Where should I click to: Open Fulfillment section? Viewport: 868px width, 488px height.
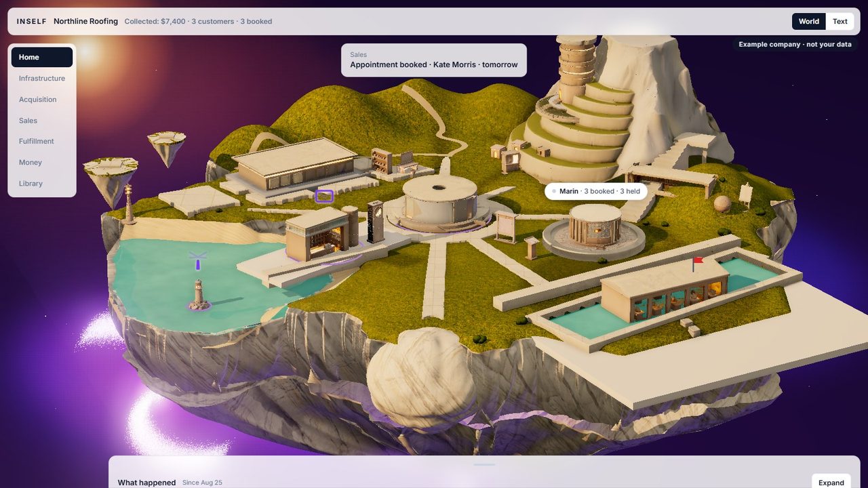click(x=42, y=141)
